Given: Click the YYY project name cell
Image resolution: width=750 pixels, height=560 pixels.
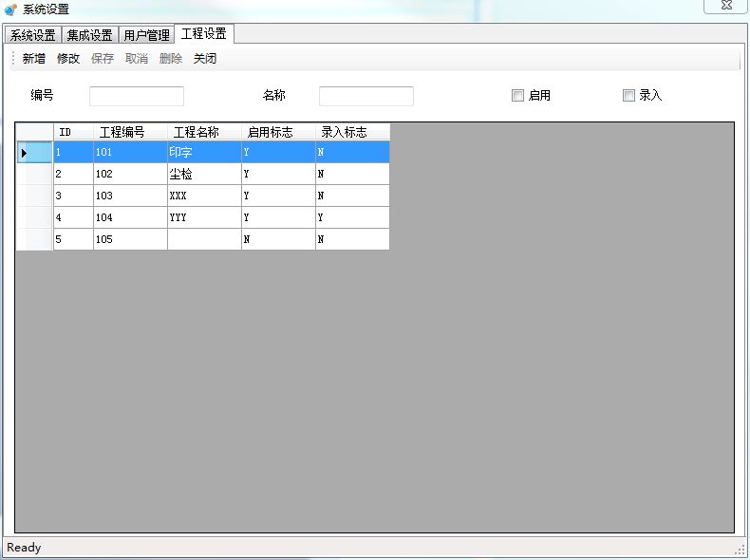Looking at the screenshot, I should [x=204, y=217].
